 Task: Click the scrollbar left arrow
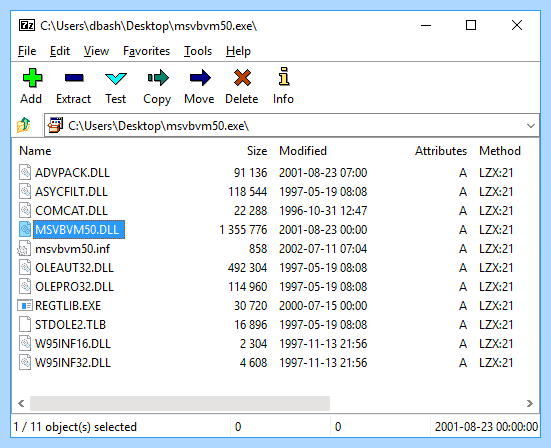21,403
